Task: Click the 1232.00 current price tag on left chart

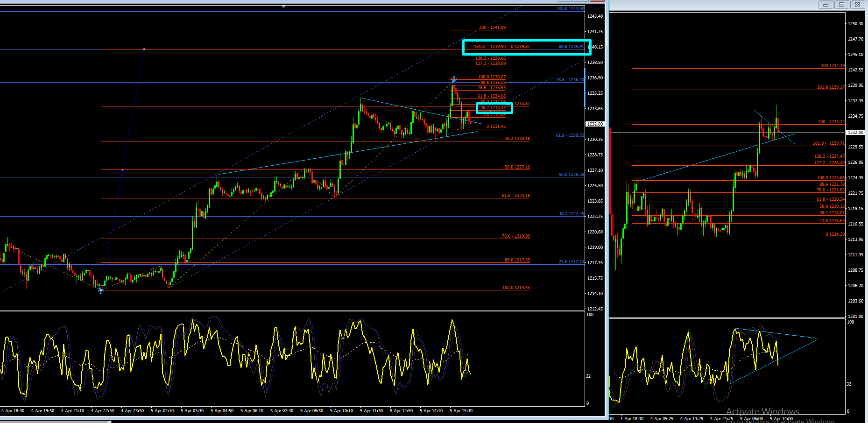Action: click(x=595, y=124)
